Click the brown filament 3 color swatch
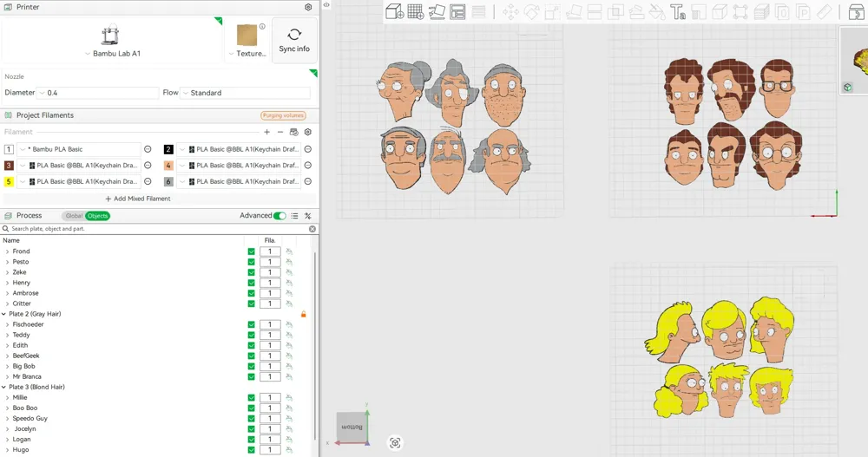The width and height of the screenshot is (868, 457). (9, 166)
